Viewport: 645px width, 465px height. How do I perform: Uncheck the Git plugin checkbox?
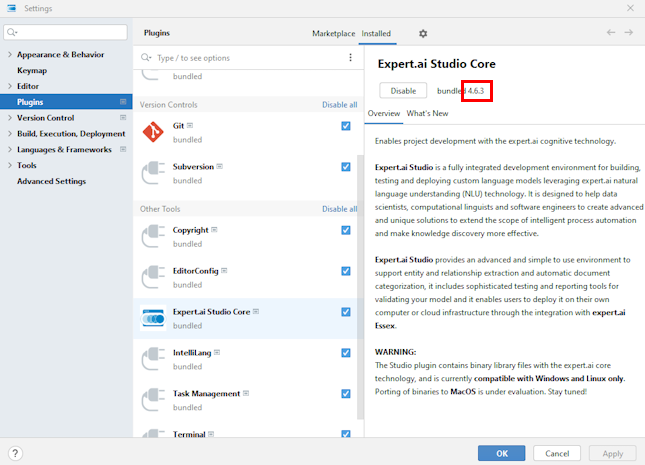pos(346,126)
